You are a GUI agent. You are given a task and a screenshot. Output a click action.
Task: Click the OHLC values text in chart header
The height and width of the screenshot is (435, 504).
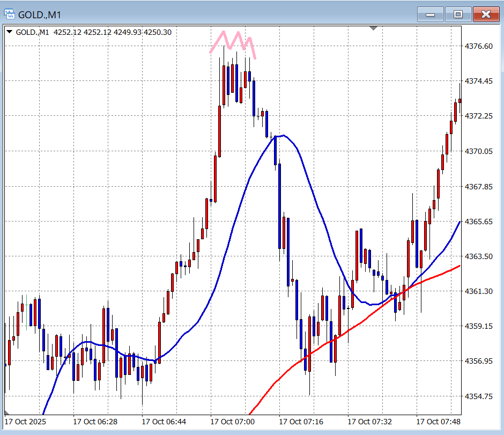click(x=113, y=32)
